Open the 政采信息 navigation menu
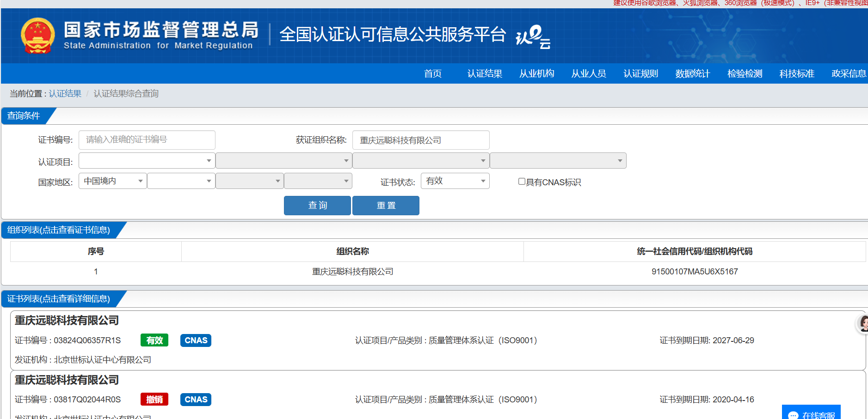The image size is (868, 419). tap(849, 73)
